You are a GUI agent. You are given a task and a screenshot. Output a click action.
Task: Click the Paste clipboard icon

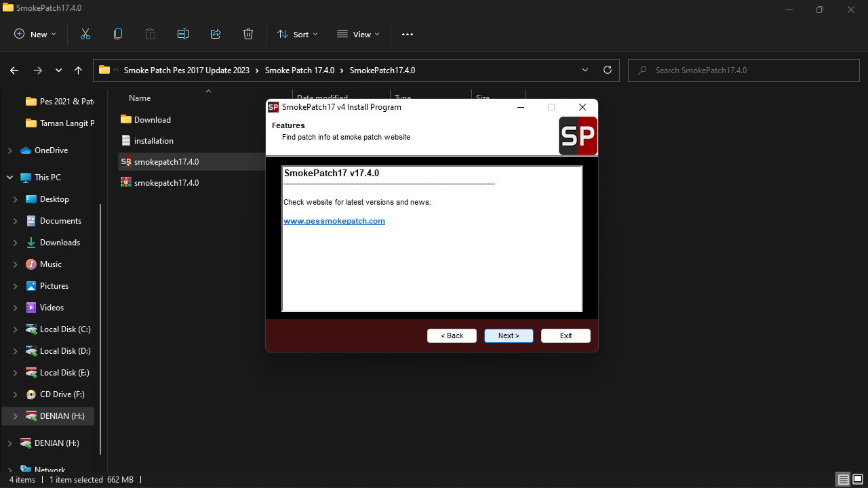pyautogui.click(x=151, y=34)
